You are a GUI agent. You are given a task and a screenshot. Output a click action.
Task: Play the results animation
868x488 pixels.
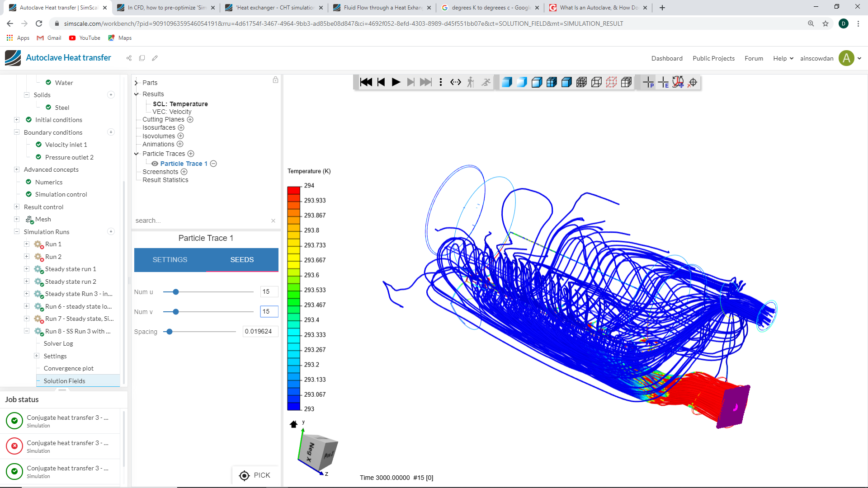click(x=396, y=82)
